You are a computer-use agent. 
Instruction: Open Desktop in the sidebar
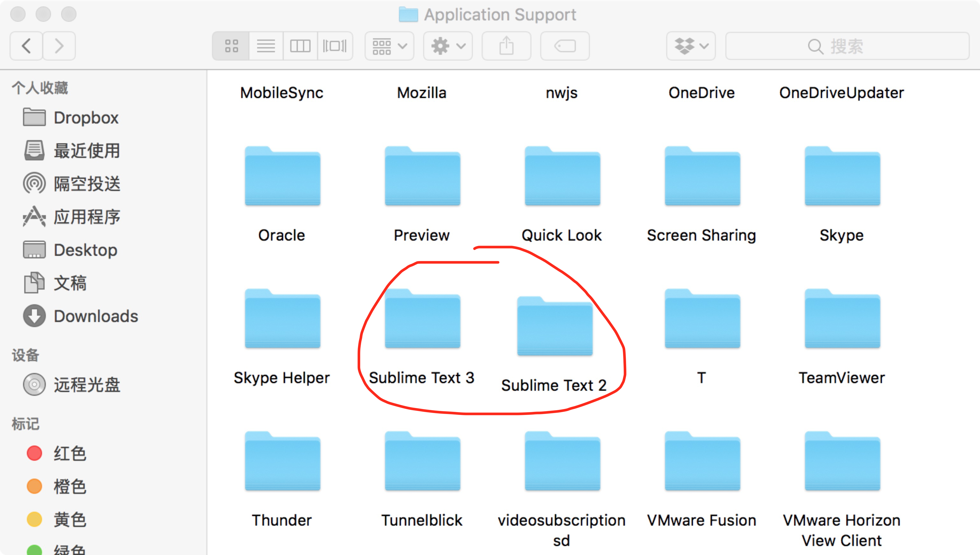click(x=103, y=250)
